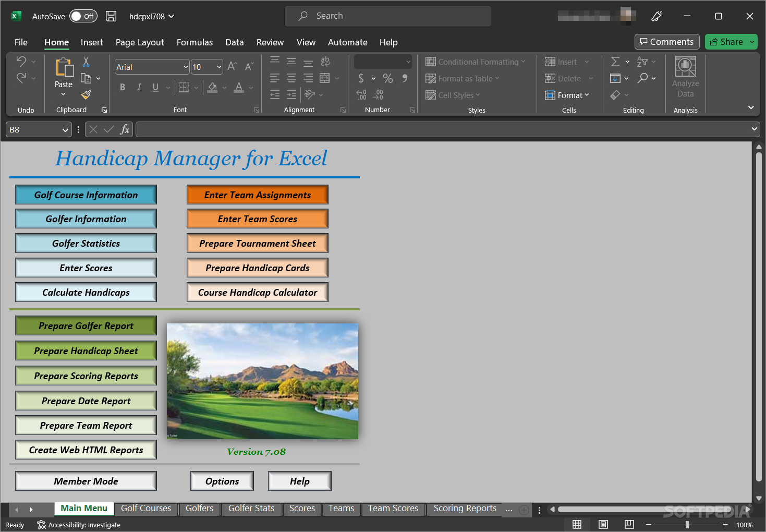The width and height of the screenshot is (766, 532).
Task: Click the Paste clipboard icon
Action: click(64, 67)
